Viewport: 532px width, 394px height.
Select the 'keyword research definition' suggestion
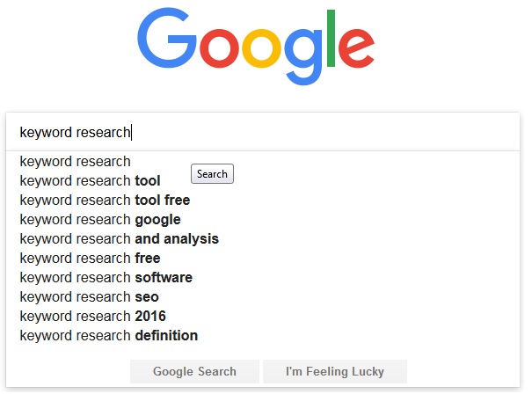[x=108, y=335]
